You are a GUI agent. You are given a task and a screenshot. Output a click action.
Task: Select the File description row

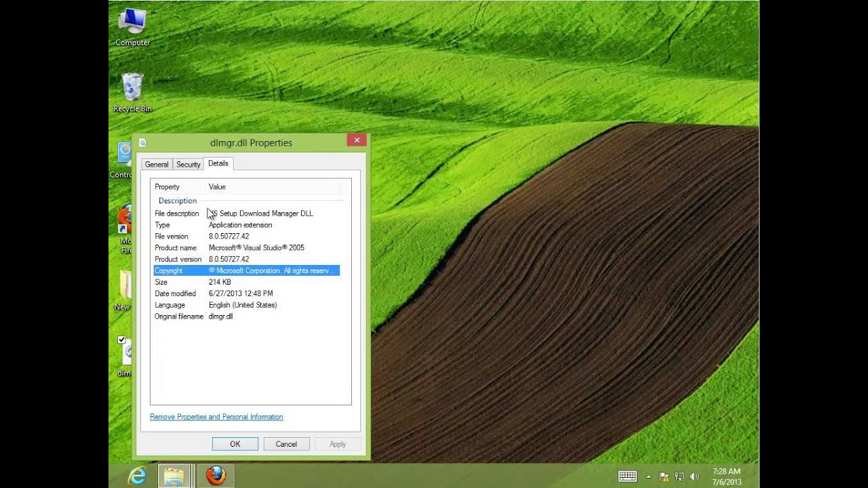click(247, 213)
